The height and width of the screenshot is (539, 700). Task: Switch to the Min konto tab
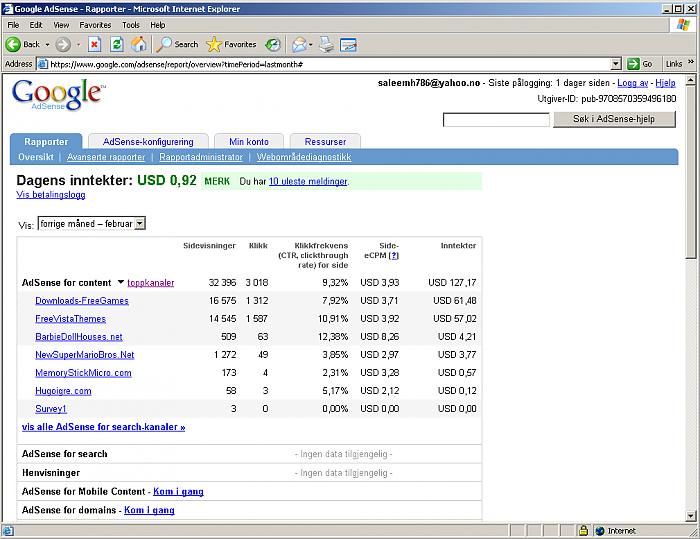click(249, 142)
